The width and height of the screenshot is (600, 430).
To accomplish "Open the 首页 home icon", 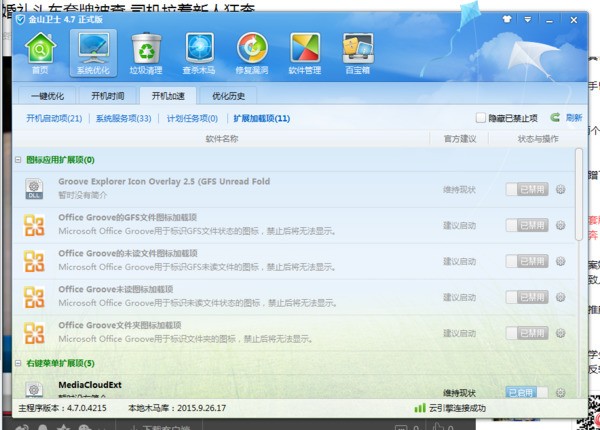I will click(40, 47).
